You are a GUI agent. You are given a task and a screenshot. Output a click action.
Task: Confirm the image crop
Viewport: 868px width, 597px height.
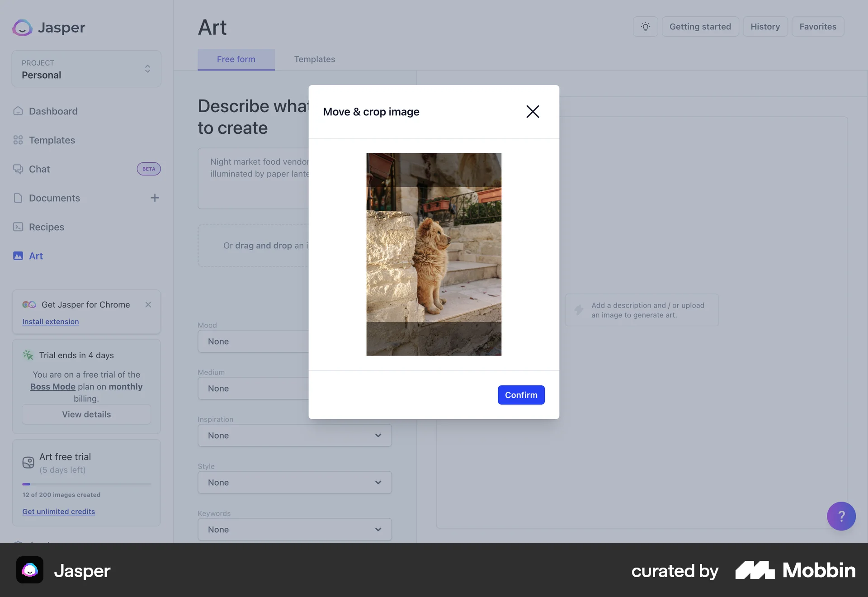click(521, 395)
